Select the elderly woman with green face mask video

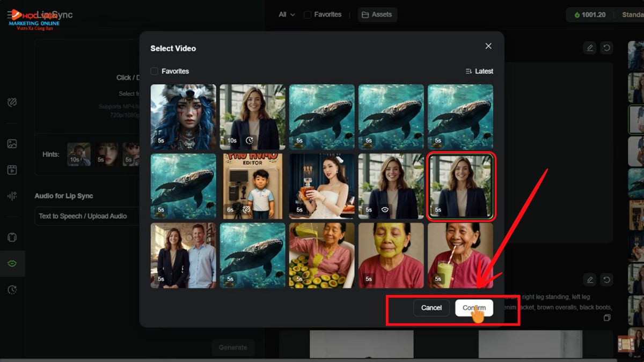[391, 255]
